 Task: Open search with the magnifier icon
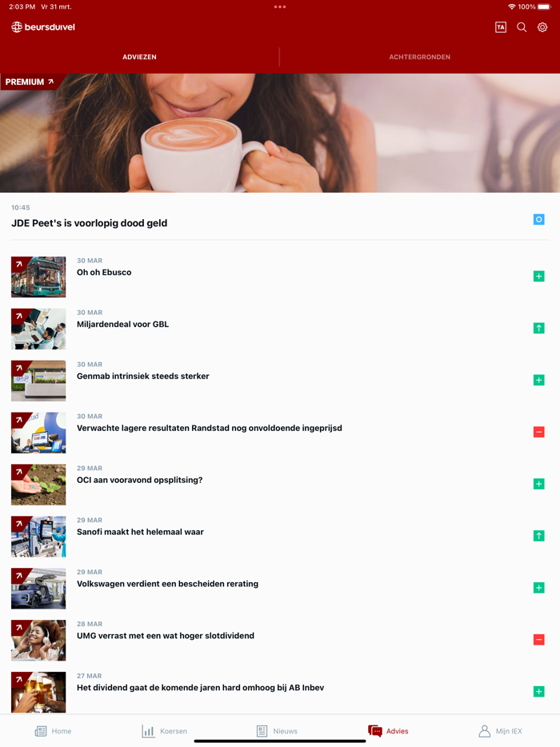(522, 27)
